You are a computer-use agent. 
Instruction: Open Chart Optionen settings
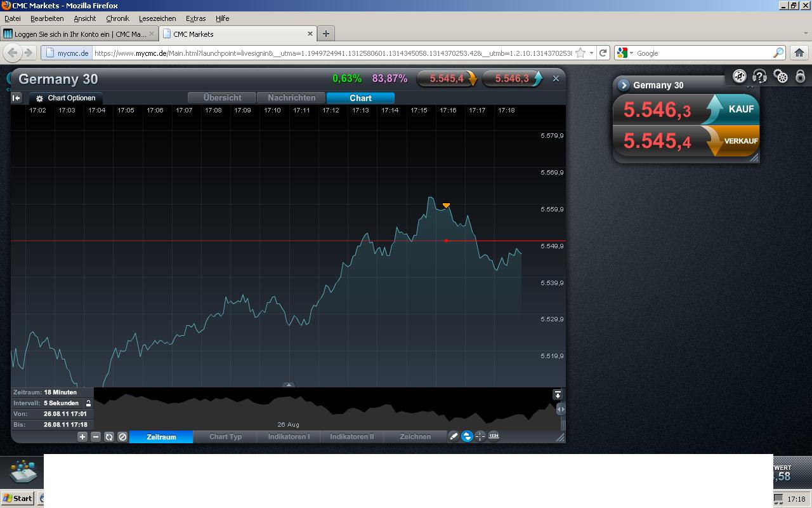(x=66, y=98)
